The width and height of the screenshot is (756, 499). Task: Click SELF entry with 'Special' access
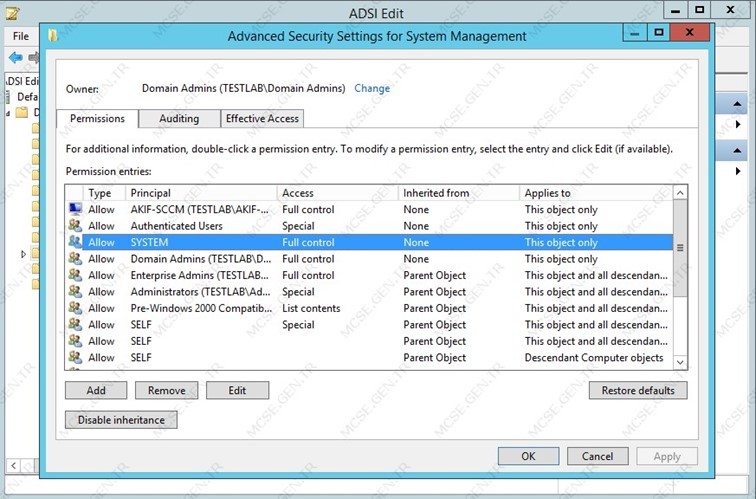370,324
